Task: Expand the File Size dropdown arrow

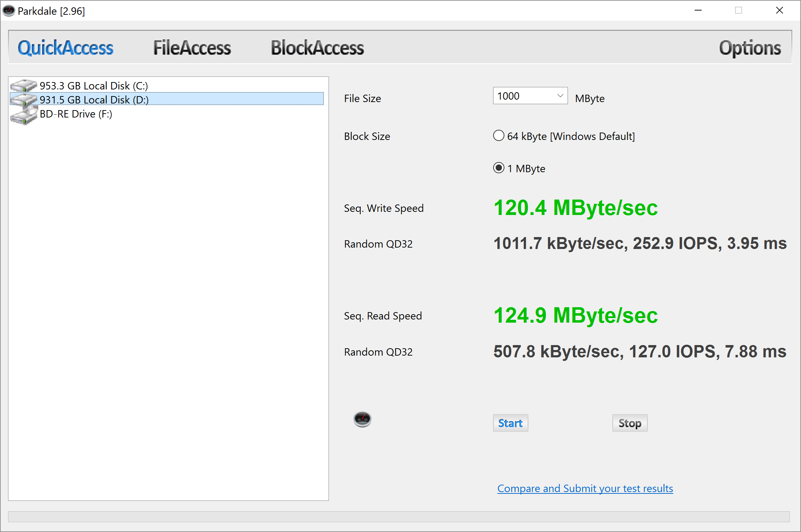Action: pos(560,96)
